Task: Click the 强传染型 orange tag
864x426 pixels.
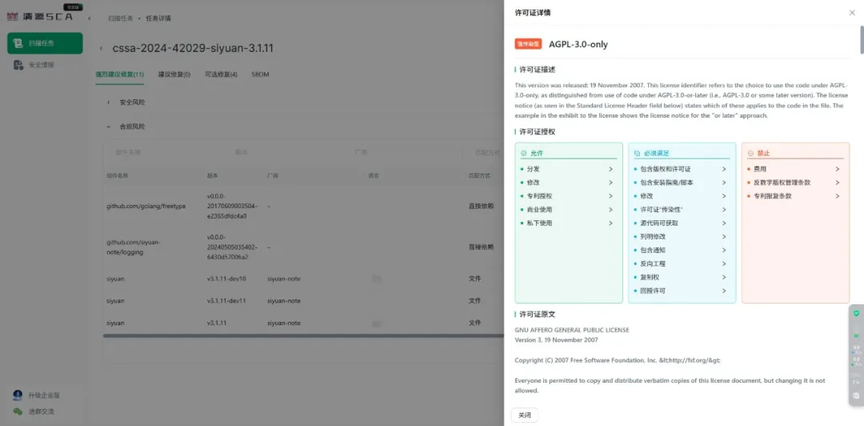Action: click(x=528, y=44)
